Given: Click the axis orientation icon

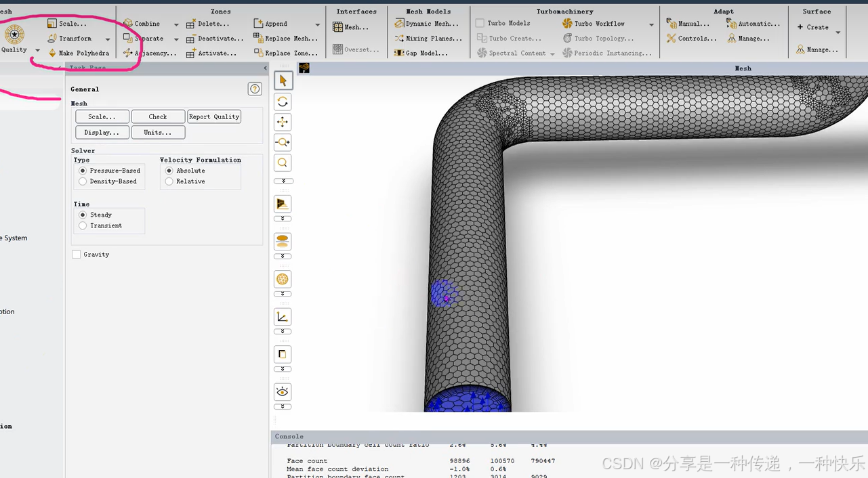Looking at the screenshot, I should tap(283, 316).
